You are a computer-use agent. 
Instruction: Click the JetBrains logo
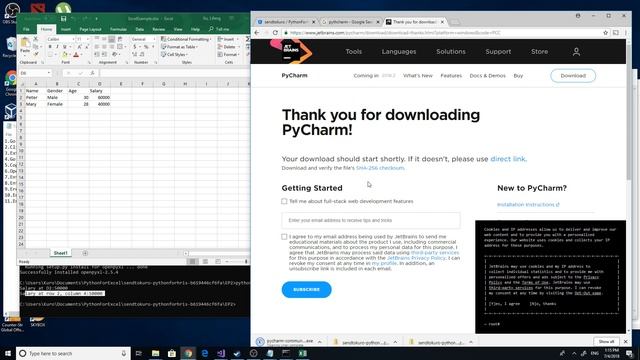click(x=291, y=51)
